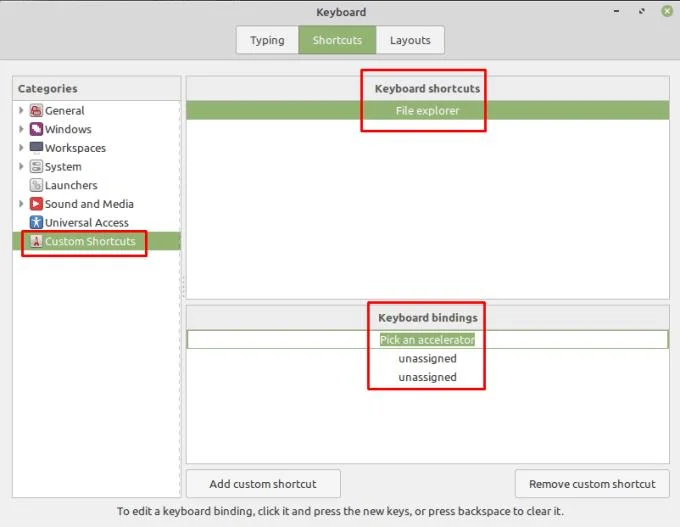Click the General category icon

[x=36, y=110]
